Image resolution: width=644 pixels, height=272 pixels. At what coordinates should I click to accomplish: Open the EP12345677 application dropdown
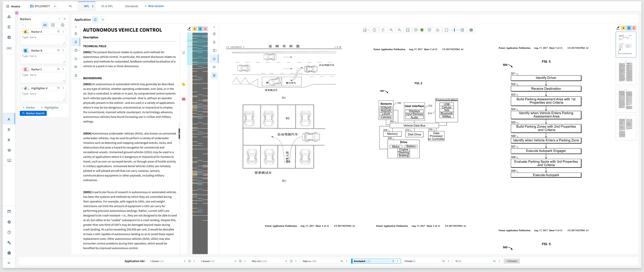[x=43, y=6]
